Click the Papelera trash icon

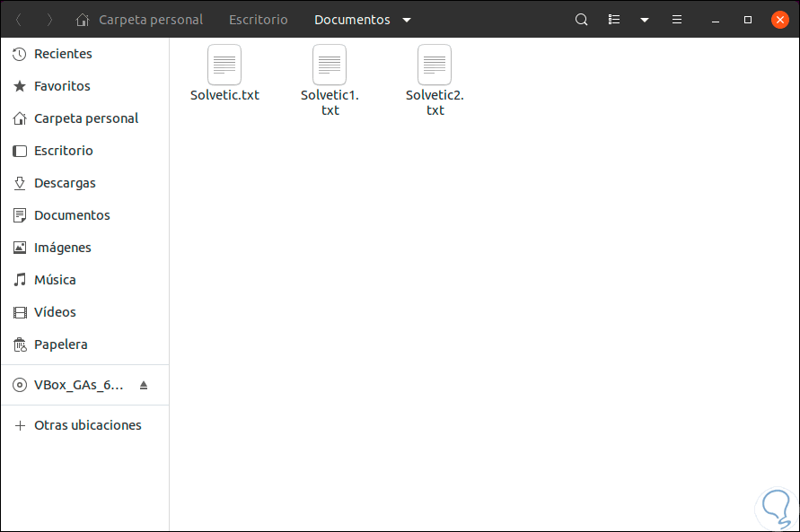point(20,344)
